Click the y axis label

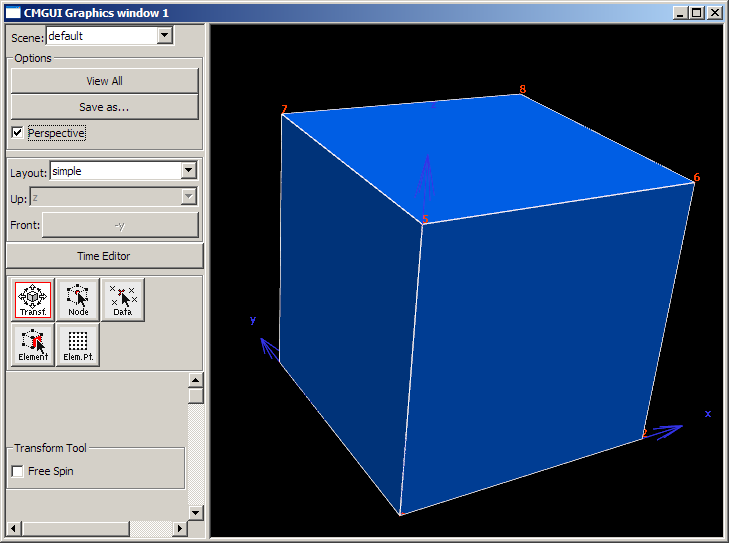(253, 319)
